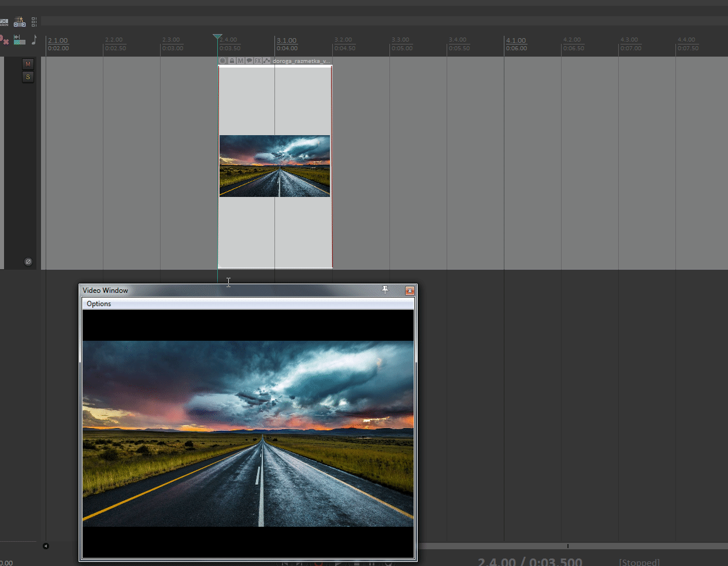Click the musical note toolbar icon
The image size is (728, 566).
(34, 39)
